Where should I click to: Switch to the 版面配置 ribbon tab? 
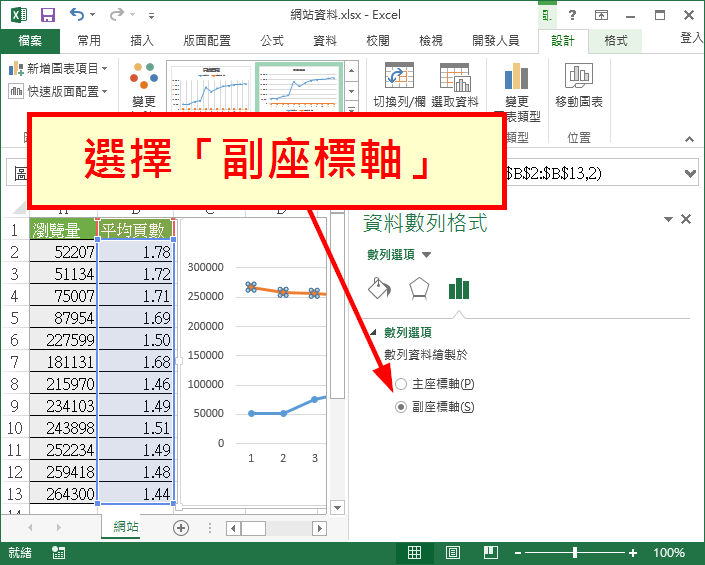coord(207,41)
